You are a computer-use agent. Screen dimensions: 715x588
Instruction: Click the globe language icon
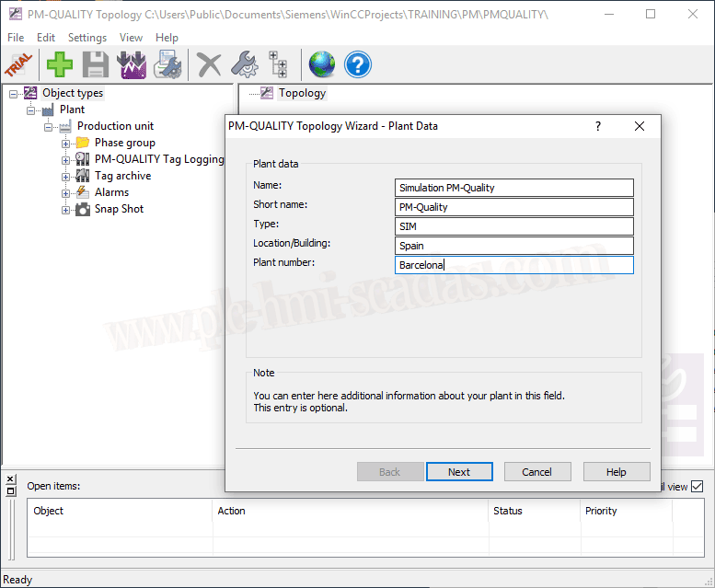point(321,64)
